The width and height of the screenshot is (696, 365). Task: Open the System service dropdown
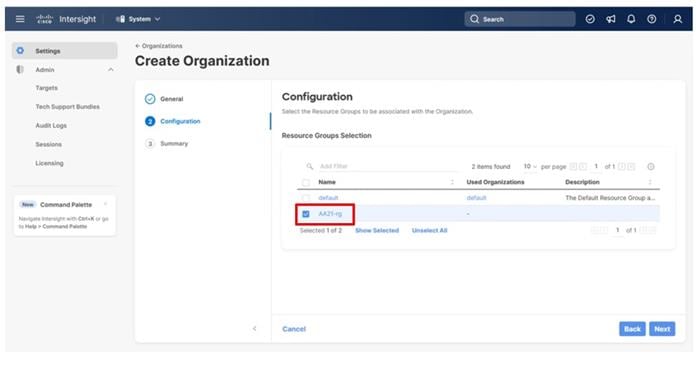tap(138, 19)
